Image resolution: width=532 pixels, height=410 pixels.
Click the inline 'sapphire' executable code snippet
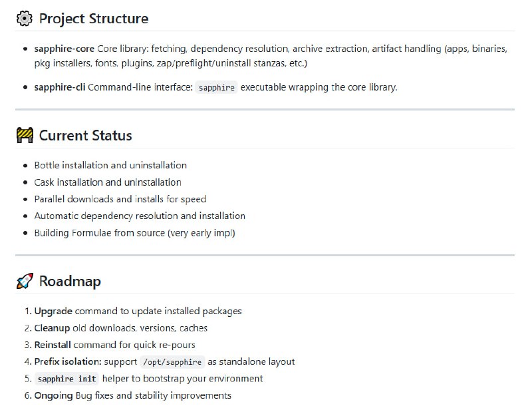tap(217, 87)
